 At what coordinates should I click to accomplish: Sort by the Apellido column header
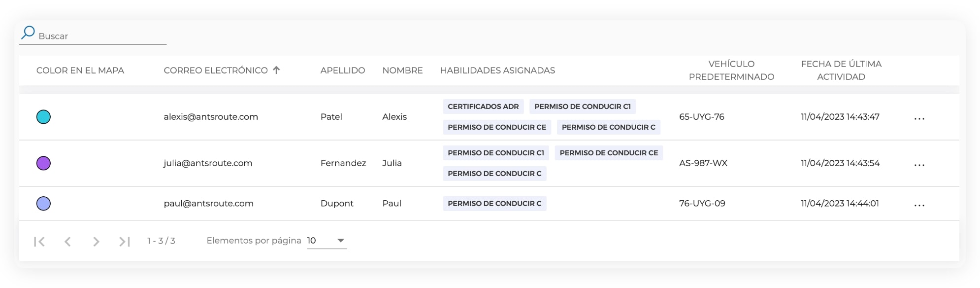tap(342, 71)
